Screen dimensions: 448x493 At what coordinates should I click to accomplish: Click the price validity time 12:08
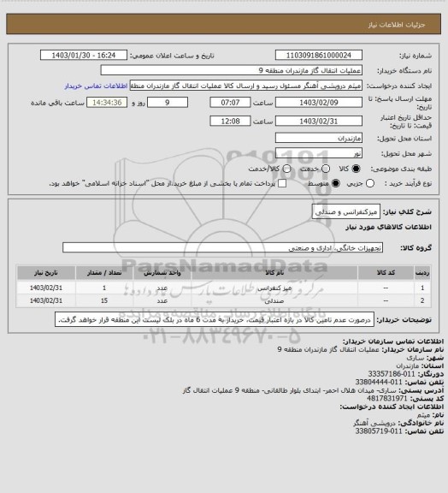coord(230,121)
